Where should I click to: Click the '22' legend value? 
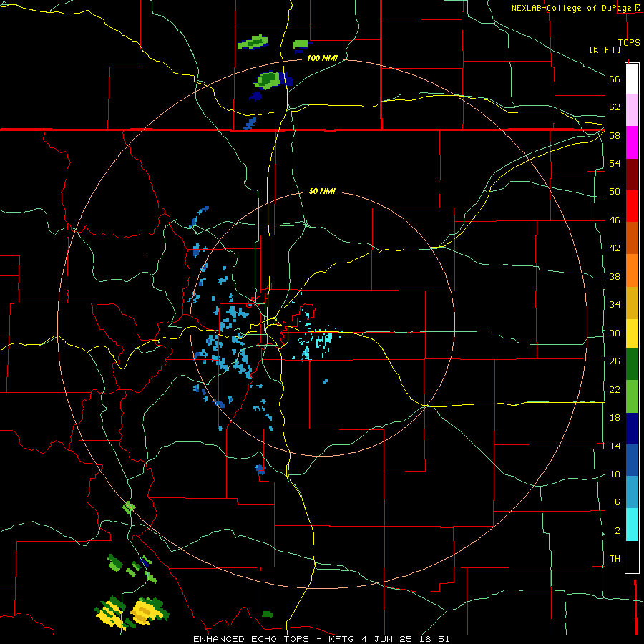[x=615, y=389]
